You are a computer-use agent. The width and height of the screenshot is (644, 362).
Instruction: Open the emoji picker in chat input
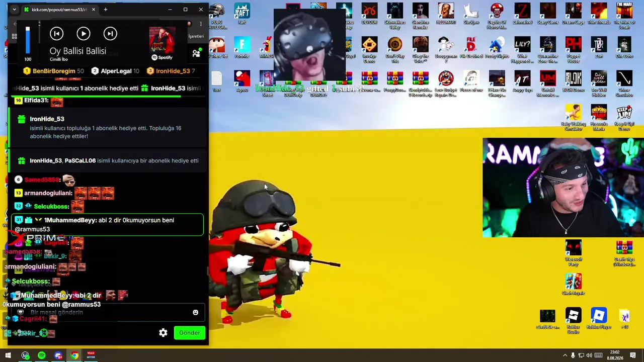[196, 312]
